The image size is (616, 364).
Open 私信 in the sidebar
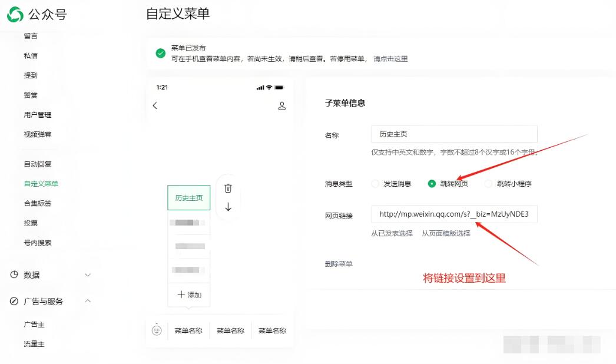[x=31, y=56]
